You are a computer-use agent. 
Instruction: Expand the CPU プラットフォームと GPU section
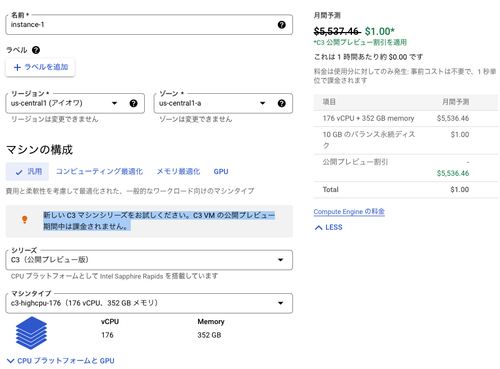tap(61, 361)
